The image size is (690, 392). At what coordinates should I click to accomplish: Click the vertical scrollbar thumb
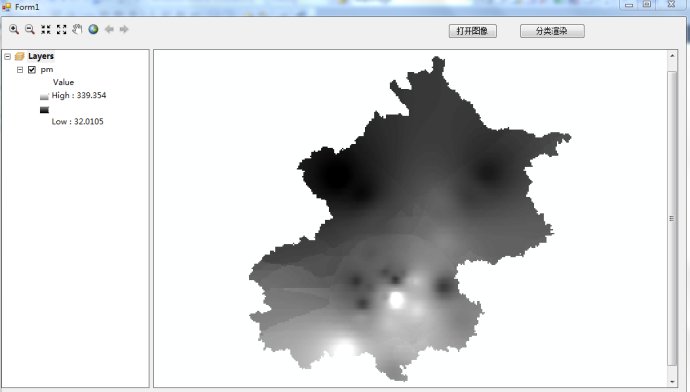point(672,218)
